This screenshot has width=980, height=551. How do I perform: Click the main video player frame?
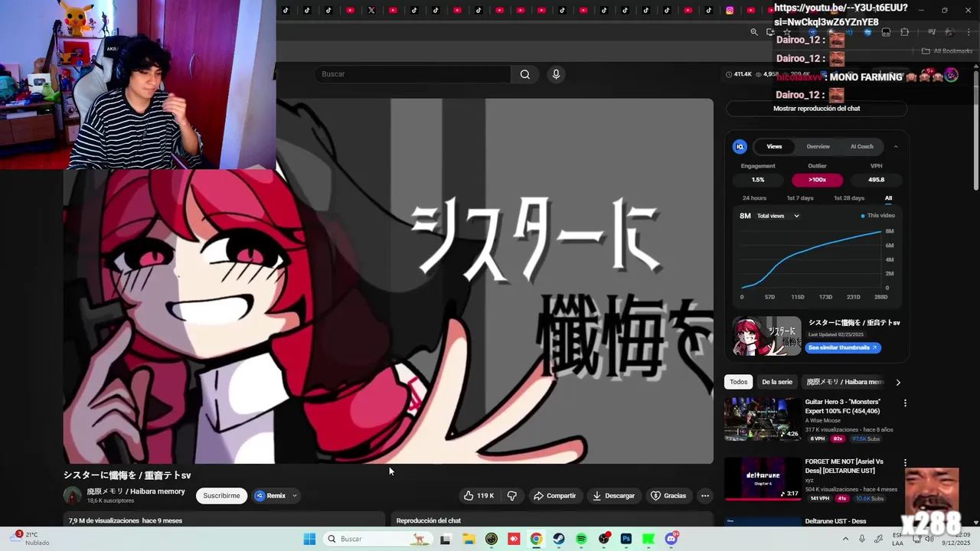388,281
